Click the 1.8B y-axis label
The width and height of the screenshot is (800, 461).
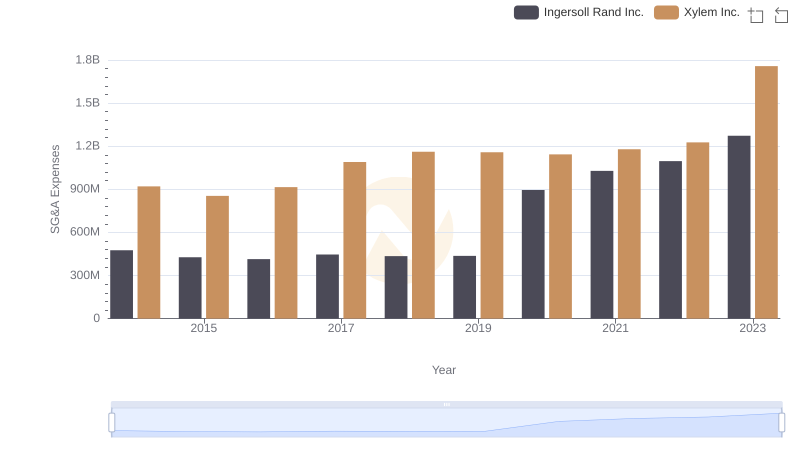point(88,60)
